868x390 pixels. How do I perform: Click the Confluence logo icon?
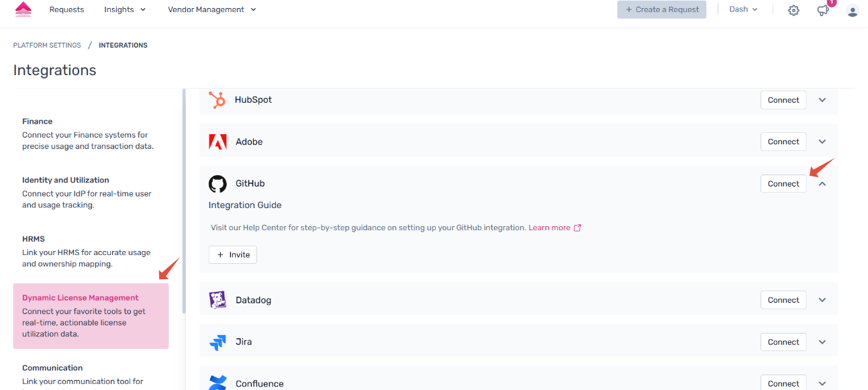(x=218, y=383)
